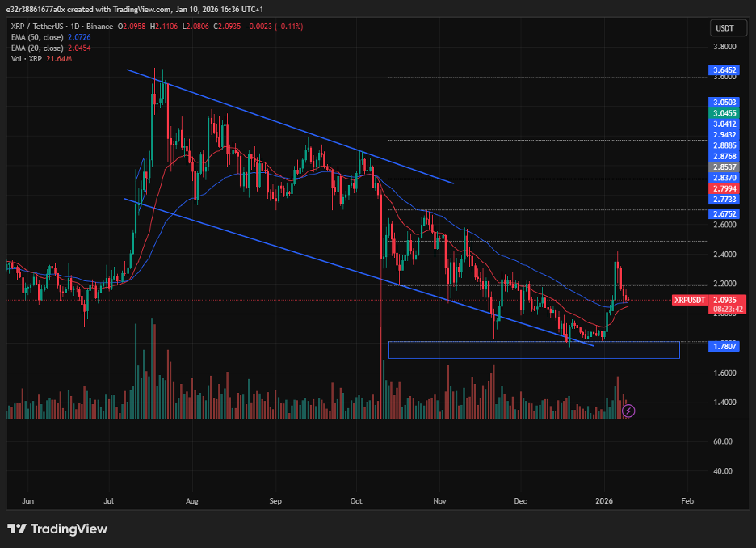This screenshot has height=548, width=756.
Task: Select the blue support zone rectangle drawing
Action: (x=534, y=350)
